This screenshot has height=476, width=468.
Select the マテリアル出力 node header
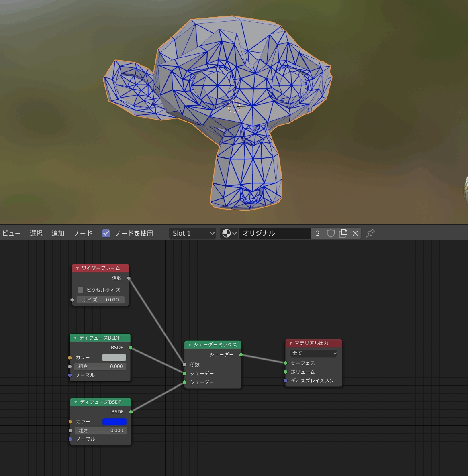click(314, 343)
